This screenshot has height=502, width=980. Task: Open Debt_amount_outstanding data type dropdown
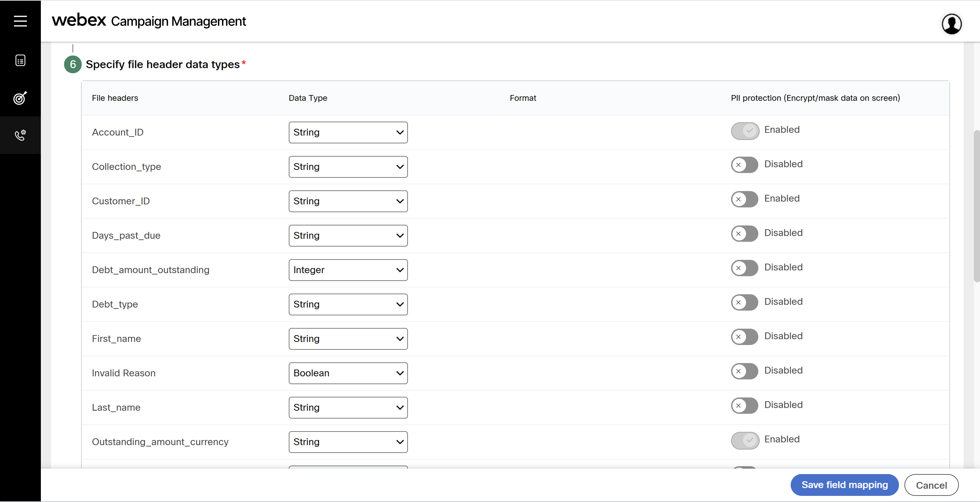(x=348, y=270)
